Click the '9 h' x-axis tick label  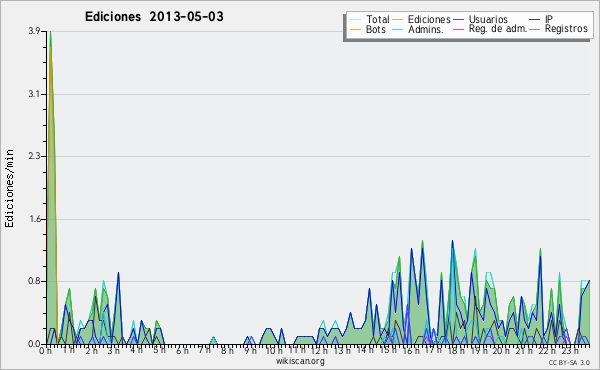250,350
